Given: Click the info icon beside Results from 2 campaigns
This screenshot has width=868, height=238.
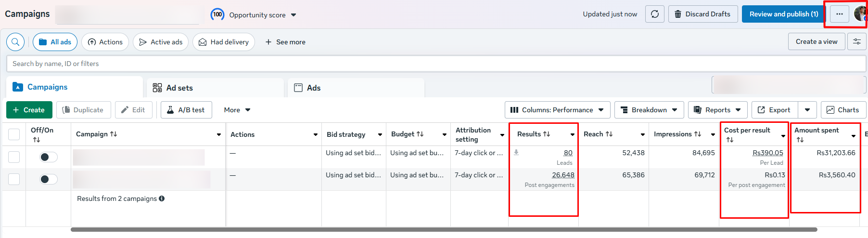Looking at the screenshot, I should (x=162, y=198).
